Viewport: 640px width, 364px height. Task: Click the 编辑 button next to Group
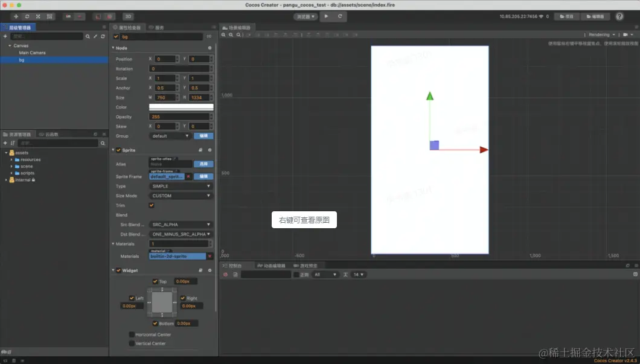point(203,136)
